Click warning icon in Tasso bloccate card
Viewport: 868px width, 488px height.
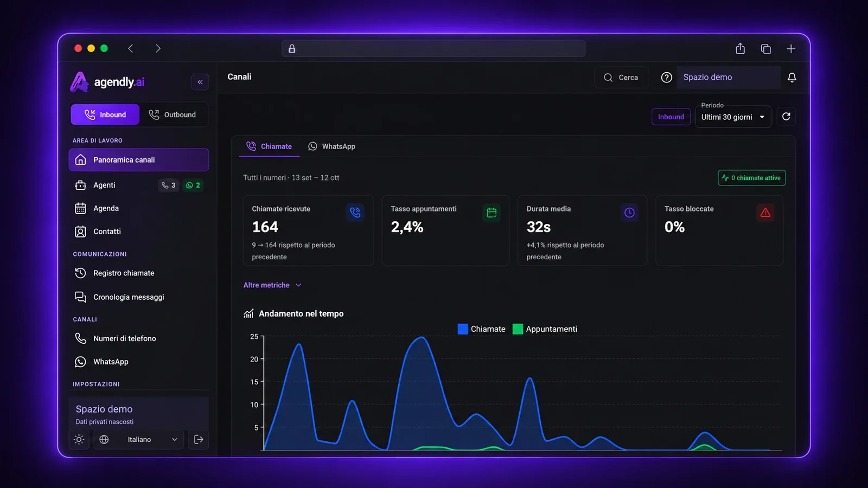765,213
